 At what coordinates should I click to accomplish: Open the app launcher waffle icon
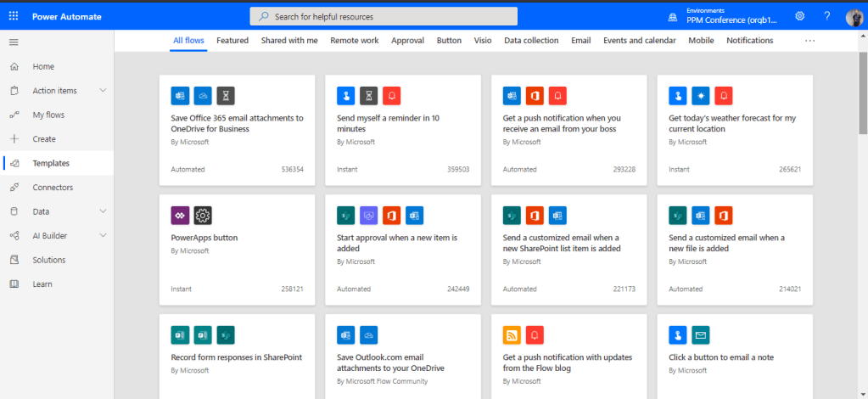(x=14, y=16)
